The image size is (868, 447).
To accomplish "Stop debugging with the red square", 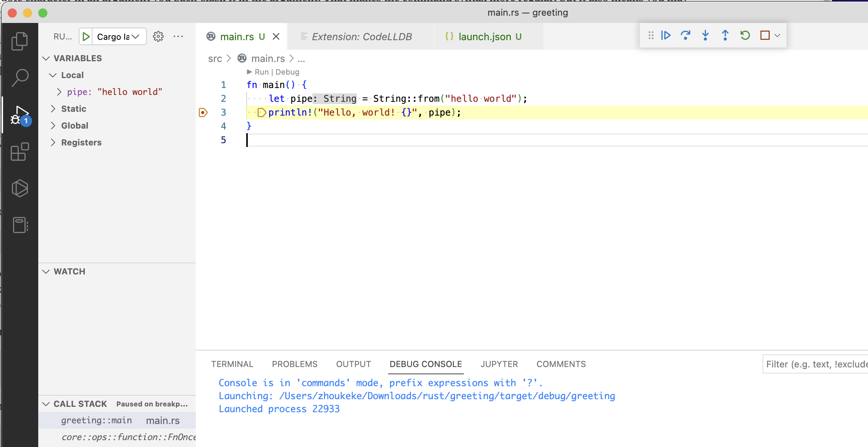I will coord(765,36).
